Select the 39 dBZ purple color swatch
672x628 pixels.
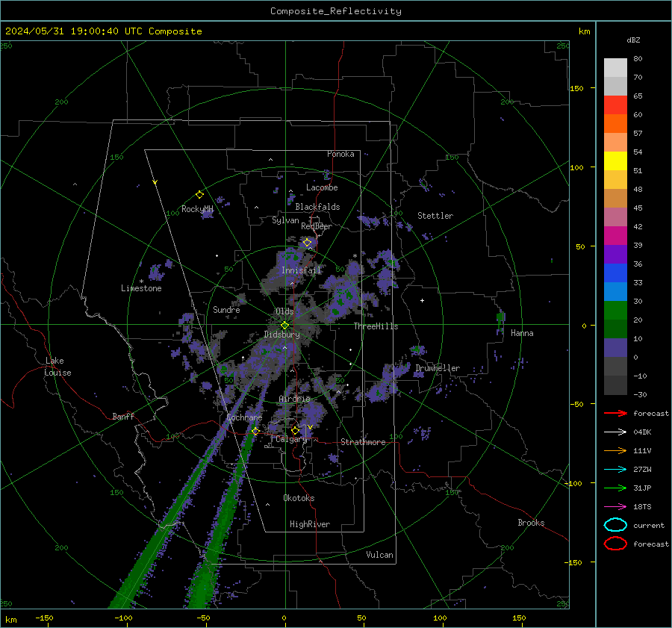click(615, 254)
